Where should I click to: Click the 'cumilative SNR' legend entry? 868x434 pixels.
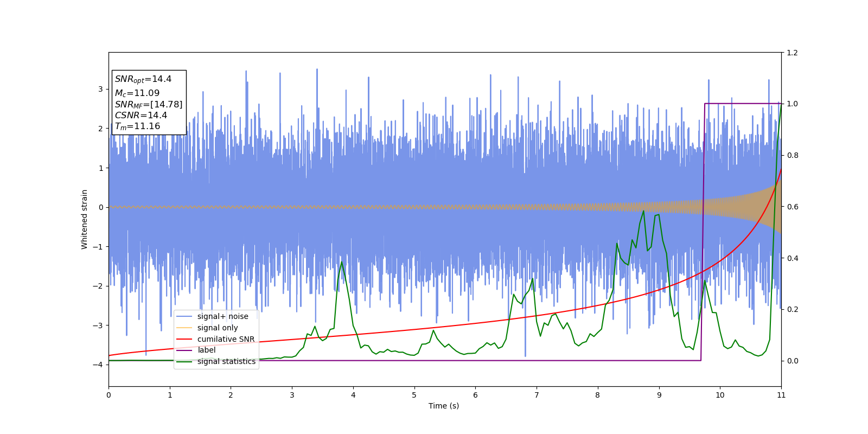click(x=226, y=339)
